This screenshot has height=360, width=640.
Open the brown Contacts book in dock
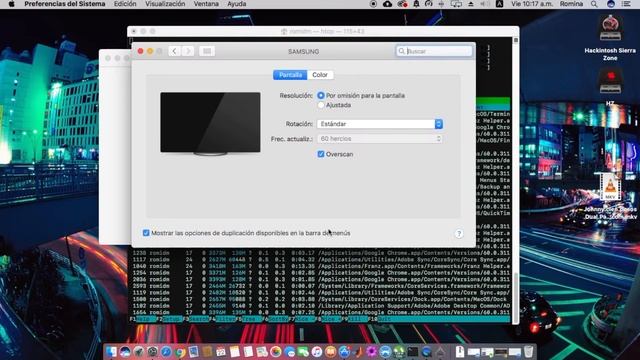tap(207, 351)
